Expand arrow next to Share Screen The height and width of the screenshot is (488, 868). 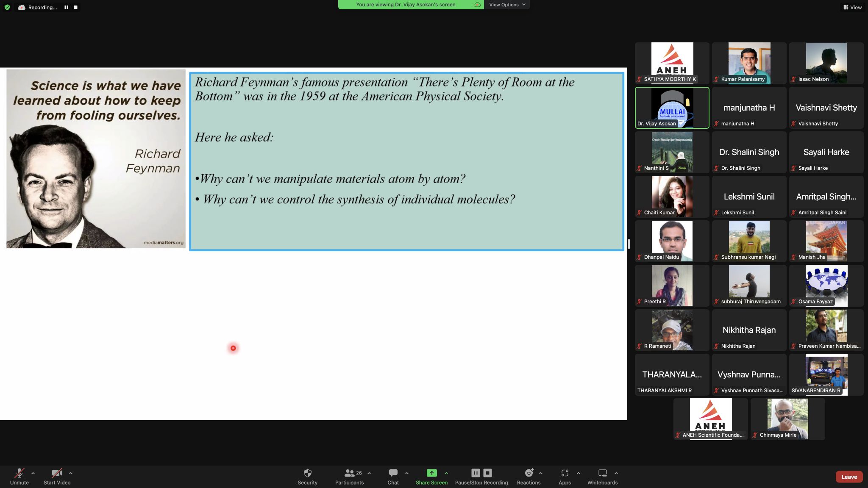pos(446,473)
